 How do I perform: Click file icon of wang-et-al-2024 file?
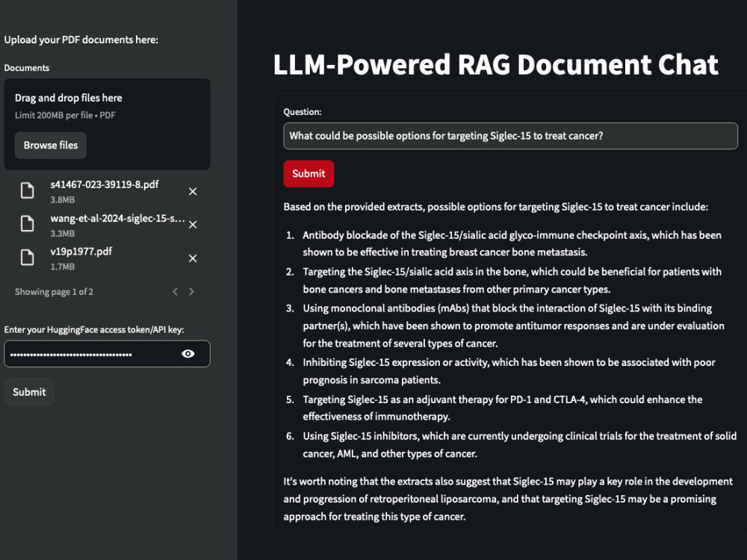tap(27, 223)
